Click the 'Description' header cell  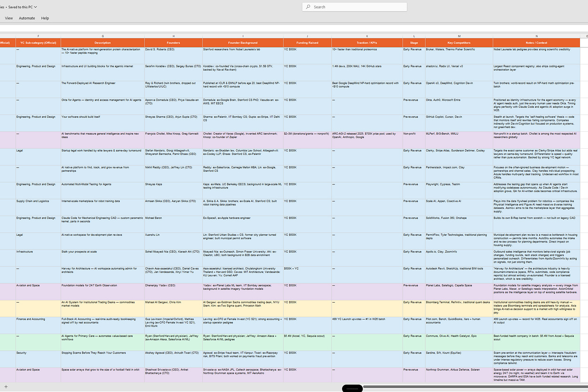point(103,43)
